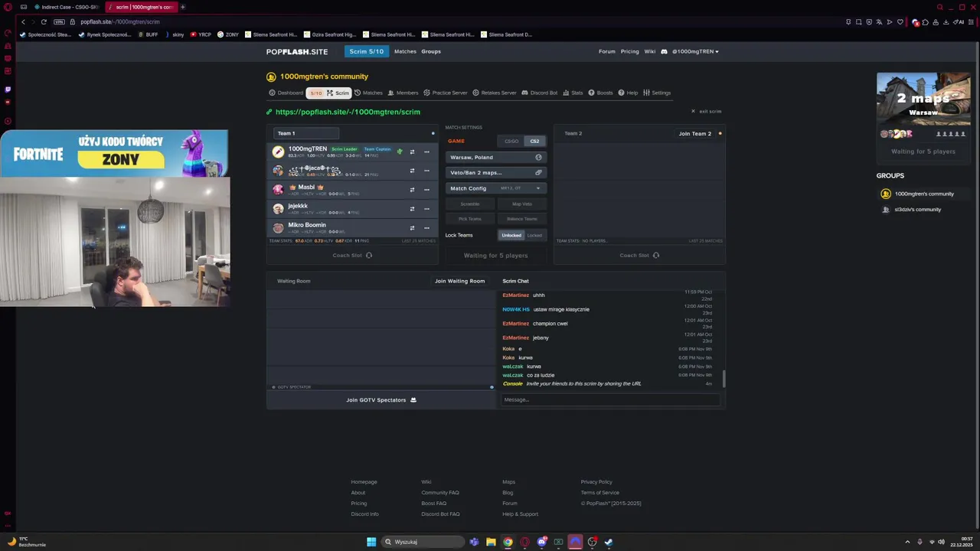Image resolution: width=980 pixels, height=551 pixels.
Task: Click Scramble teams button
Action: [470, 204]
